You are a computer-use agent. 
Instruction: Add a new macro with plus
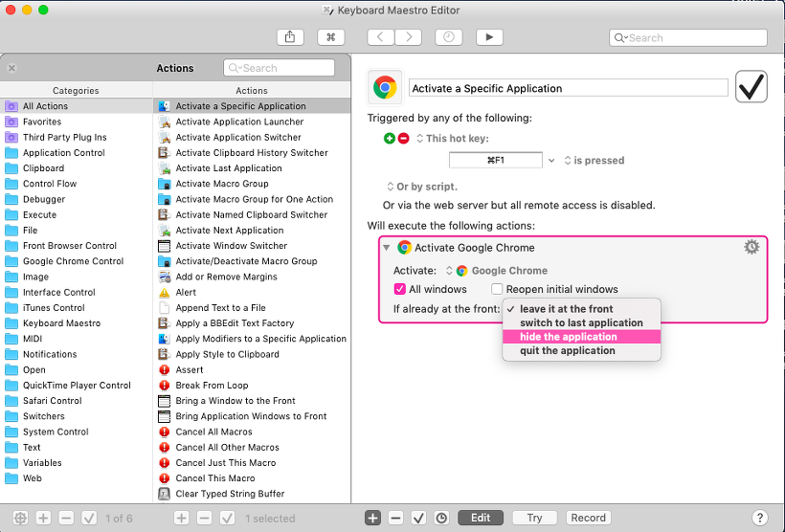[x=181, y=518]
